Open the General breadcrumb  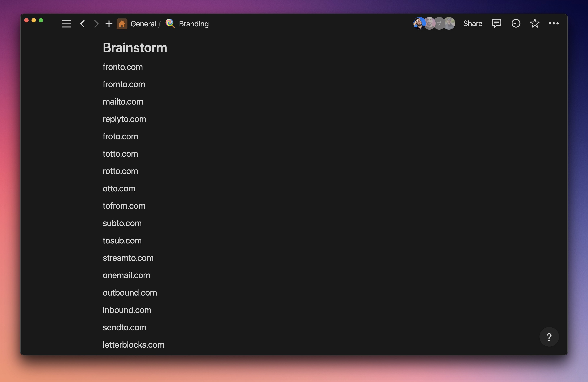[x=143, y=24]
